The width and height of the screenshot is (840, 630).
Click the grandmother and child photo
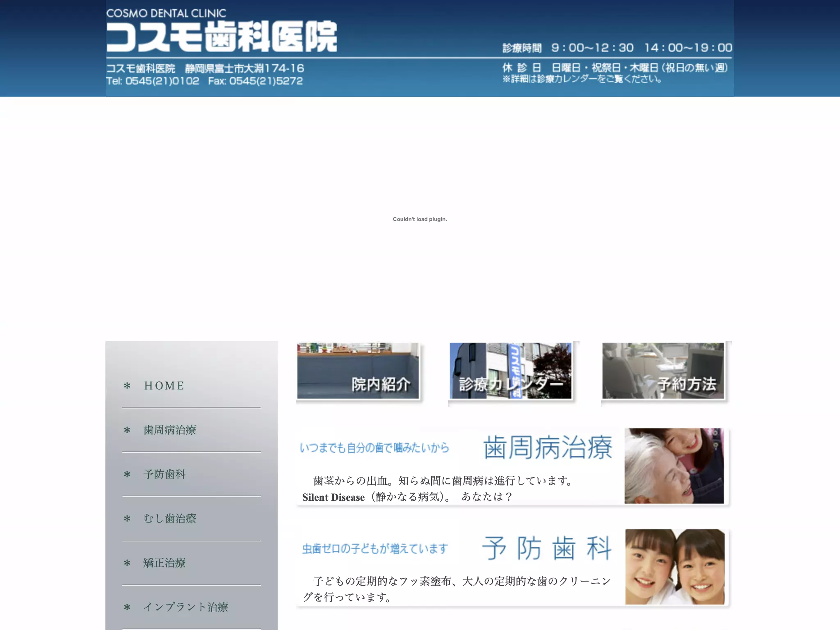click(x=674, y=466)
